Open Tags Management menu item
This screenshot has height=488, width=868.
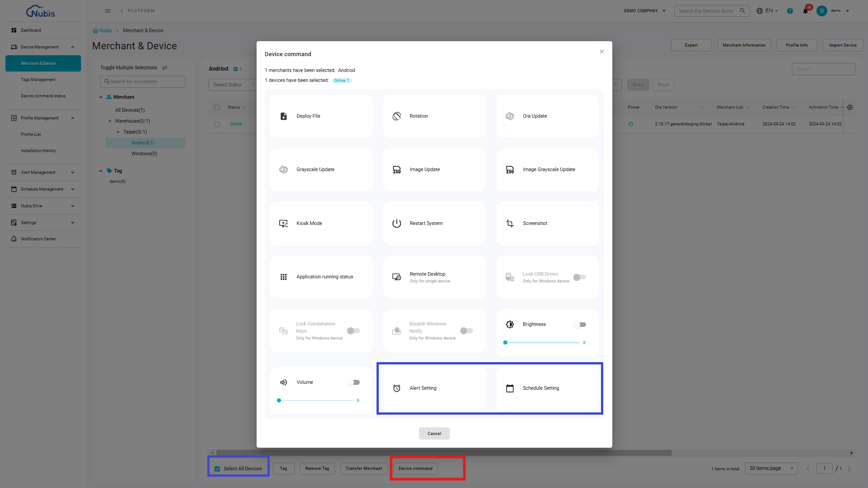tap(38, 80)
